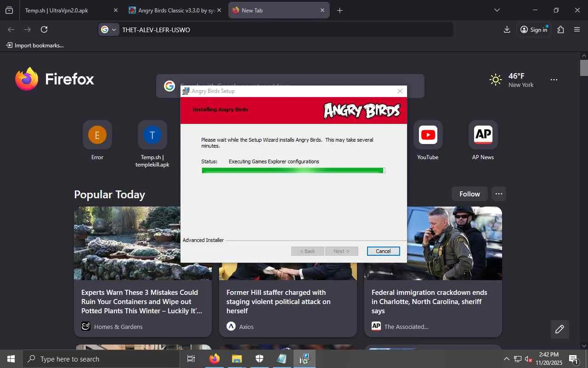Close the Angry Birds Classic tab
Image resolution: width=588 pixels, height=368 pixels.
[219, 10]
